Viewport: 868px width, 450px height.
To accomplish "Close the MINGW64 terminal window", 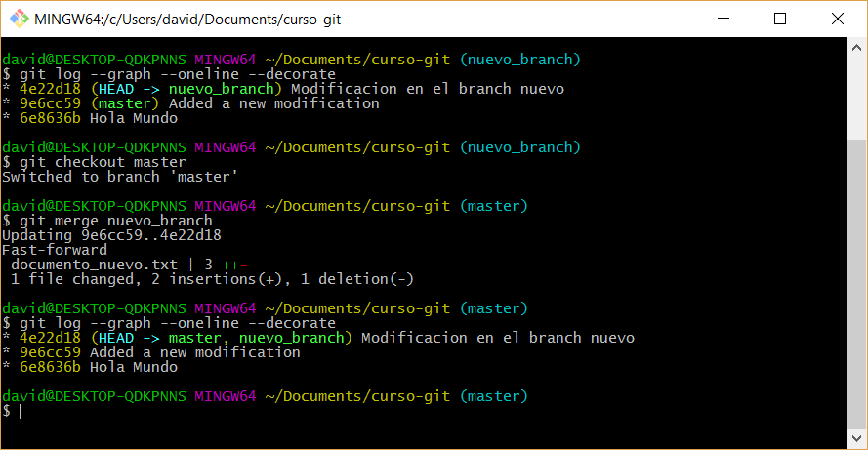I will pyautogui.click(x=836, y=19).
